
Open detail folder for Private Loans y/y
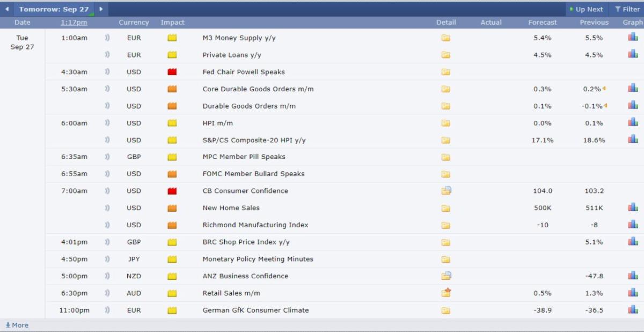pyautogui.click(x=445, y=55)
